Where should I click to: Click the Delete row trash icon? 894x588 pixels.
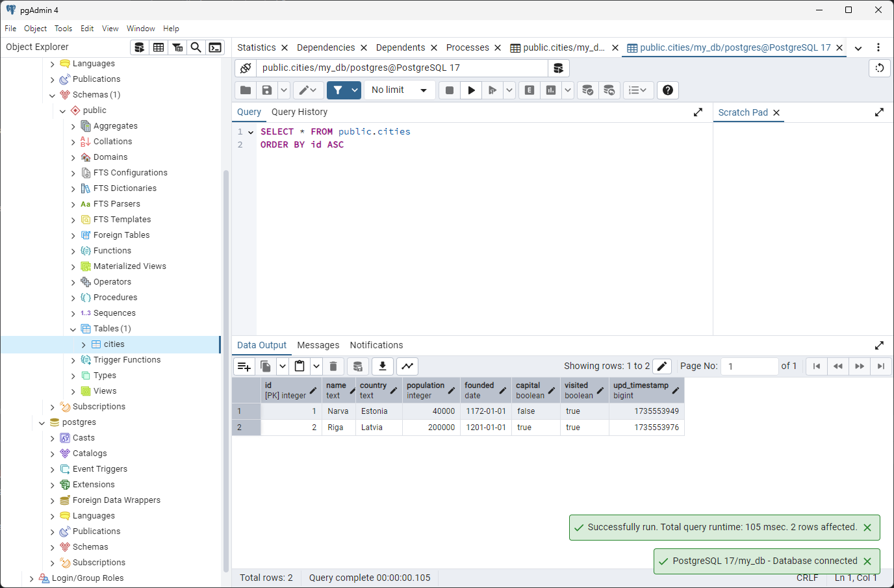click(333, 366)
